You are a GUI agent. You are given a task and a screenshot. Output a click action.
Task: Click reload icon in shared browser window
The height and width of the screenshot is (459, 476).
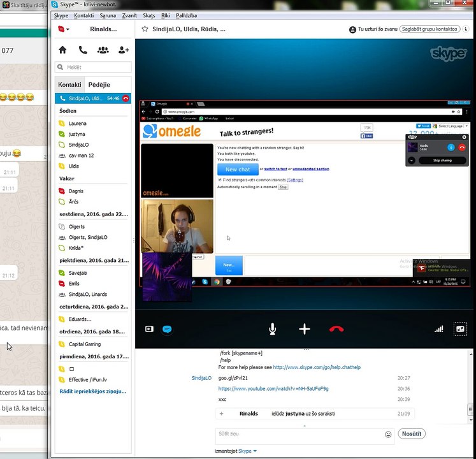(x=157, y=112)
